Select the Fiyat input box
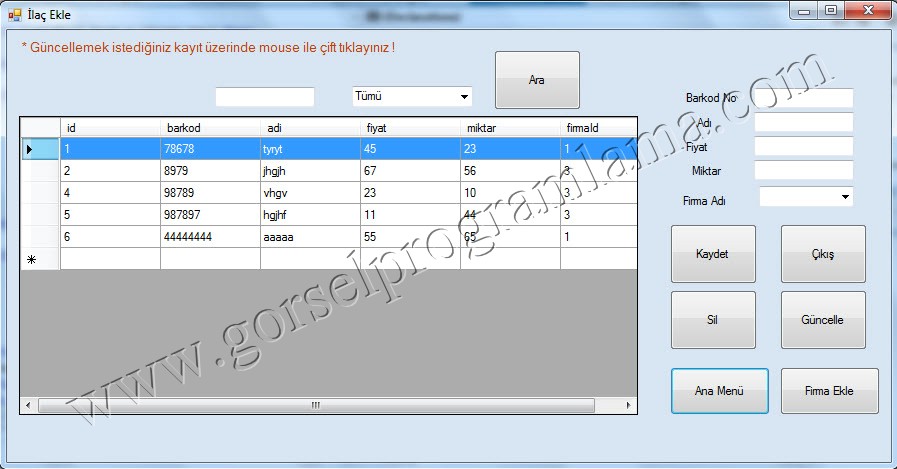The height and width of the screenshot is (469, 897). coord(803,146)
